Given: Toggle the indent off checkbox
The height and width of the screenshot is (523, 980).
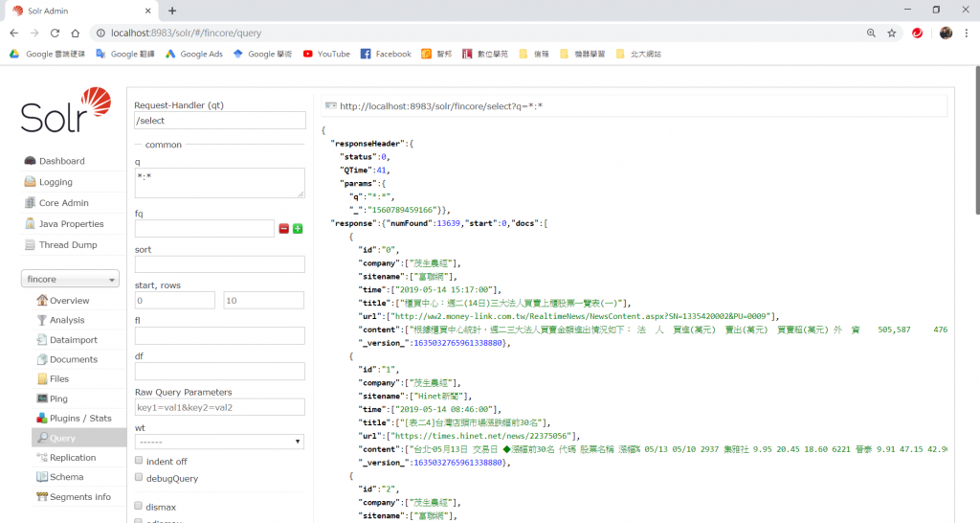Looking at the screenshot, I should [139, 461].
